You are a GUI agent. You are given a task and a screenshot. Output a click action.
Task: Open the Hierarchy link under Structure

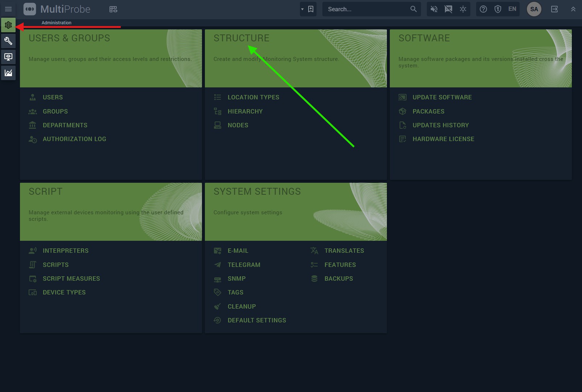click(245, 111)
